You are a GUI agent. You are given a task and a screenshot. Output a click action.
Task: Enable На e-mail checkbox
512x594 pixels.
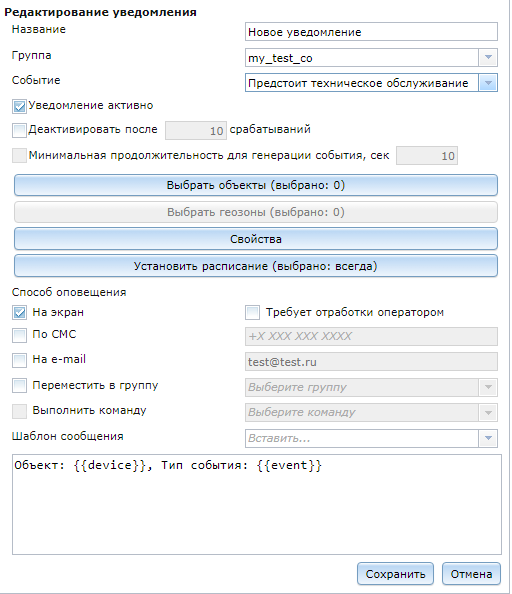pyautogui.click(x=19, y=360)
